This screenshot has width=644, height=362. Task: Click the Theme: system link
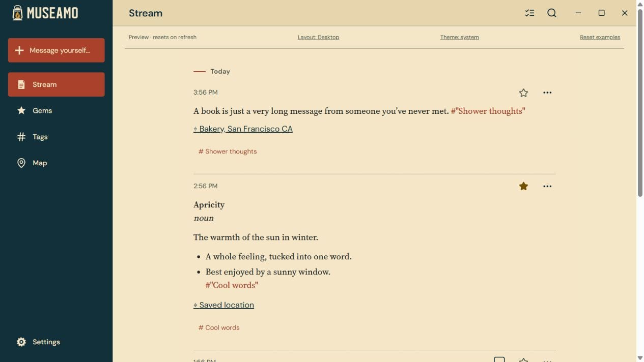(x=459, y=37)
